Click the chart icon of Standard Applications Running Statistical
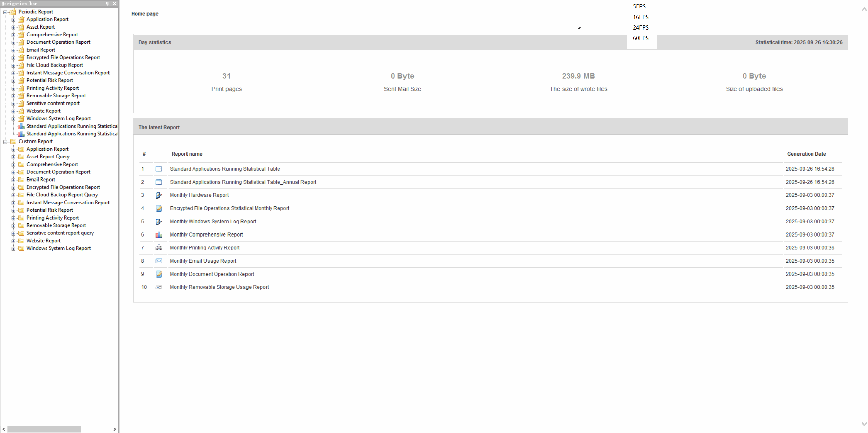The height and width of the screenshot is (433, 868). coord(21,126)
